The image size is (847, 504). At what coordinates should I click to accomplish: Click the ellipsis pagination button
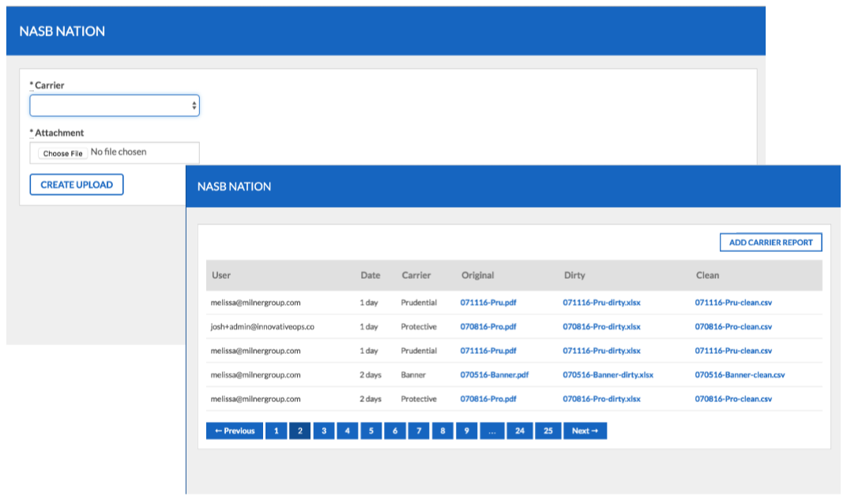click(492, 431)
